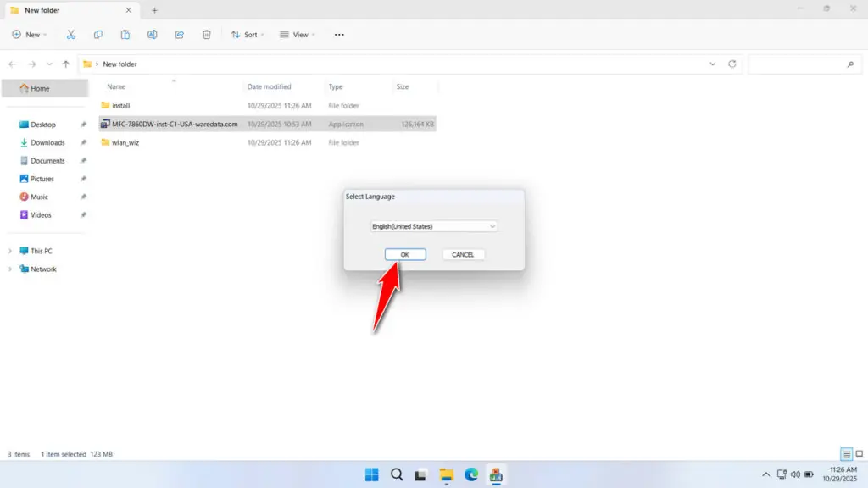Select the Copy icon in the toolbar
This screenshot has width=868, height=488.
point(97,34)
